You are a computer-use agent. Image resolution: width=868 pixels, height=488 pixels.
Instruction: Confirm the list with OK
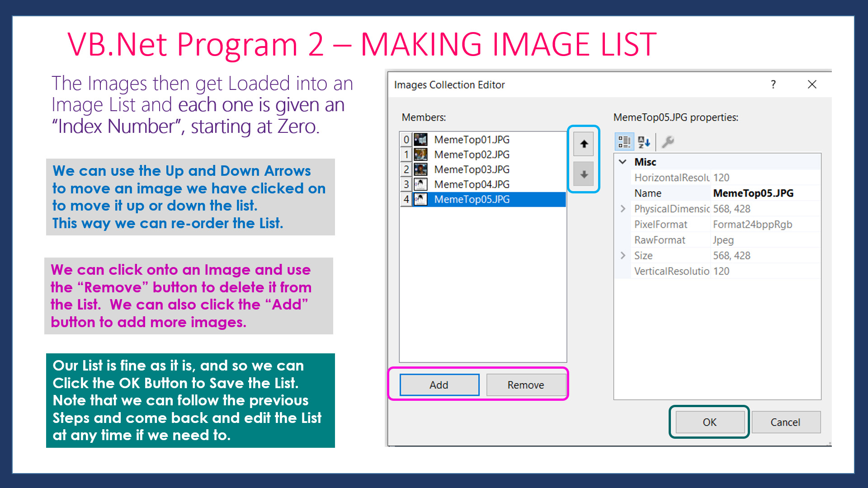(710, 422)
